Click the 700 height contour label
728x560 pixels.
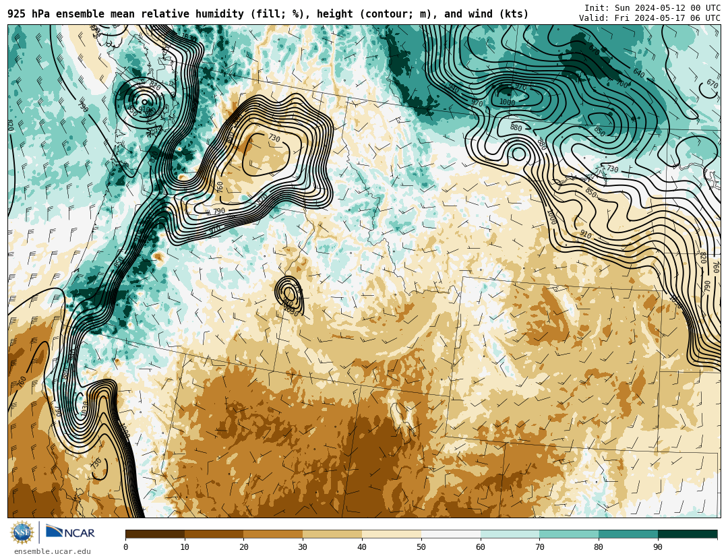point(621,84)
